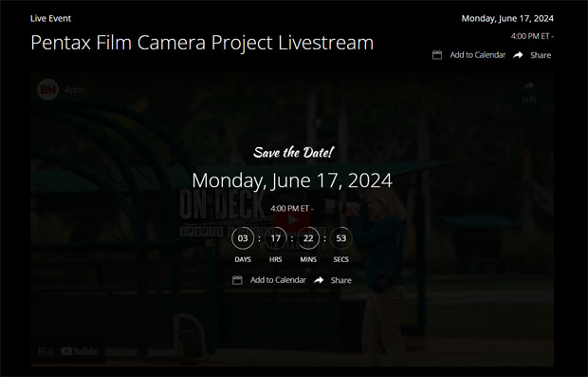The height and width of the screenshot is (377, 588).
Task: Click calendar icon below countdown timer
Action: tap(237, 280)
